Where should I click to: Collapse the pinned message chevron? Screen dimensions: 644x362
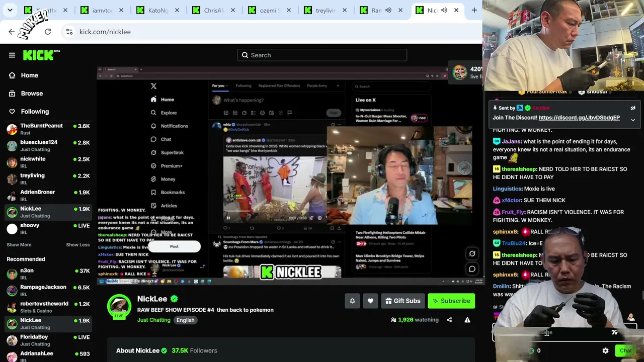[x=633, y=120]
